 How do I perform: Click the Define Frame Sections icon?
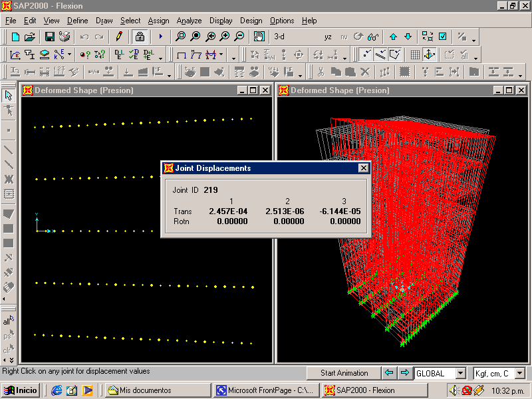pyautogui.click(x=30, y=55)
